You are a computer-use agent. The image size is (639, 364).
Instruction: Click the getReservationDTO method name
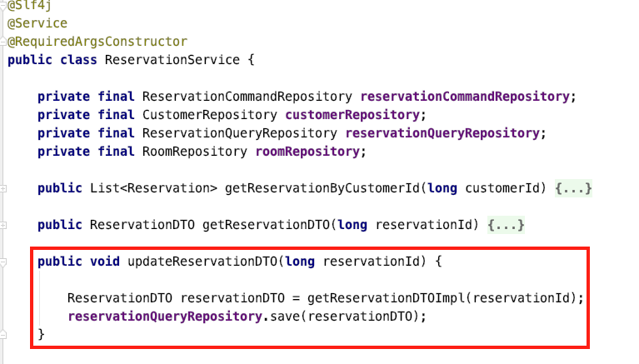[x=266, y=225]
